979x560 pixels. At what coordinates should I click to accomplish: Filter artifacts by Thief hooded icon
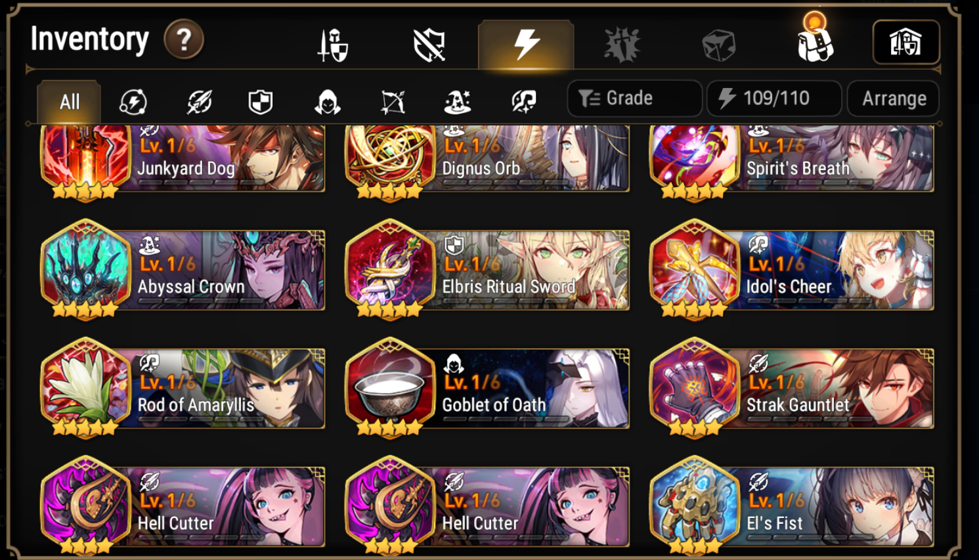(327, 102)
